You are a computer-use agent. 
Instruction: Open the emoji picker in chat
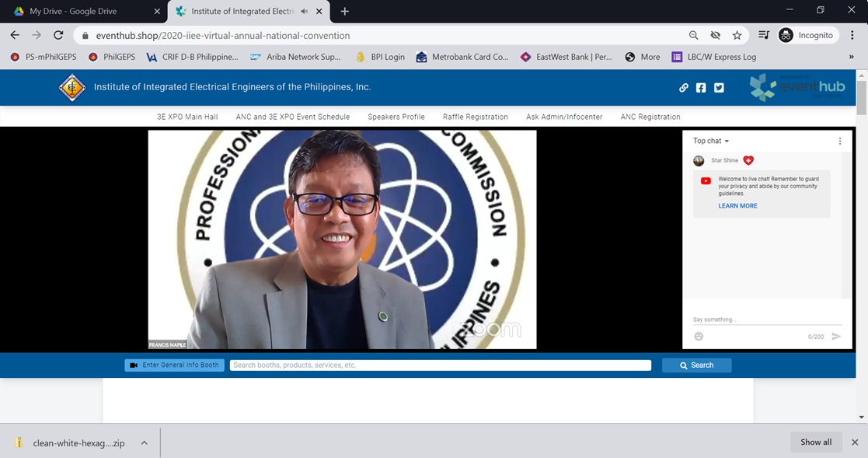click(x=699, y=337)
